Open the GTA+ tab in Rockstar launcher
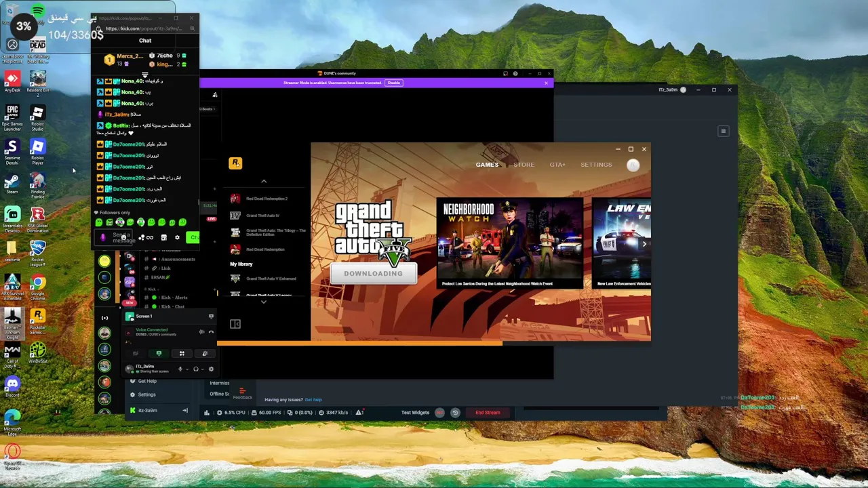This screenshot has width=868, height=488. click(x=557, y=165)
